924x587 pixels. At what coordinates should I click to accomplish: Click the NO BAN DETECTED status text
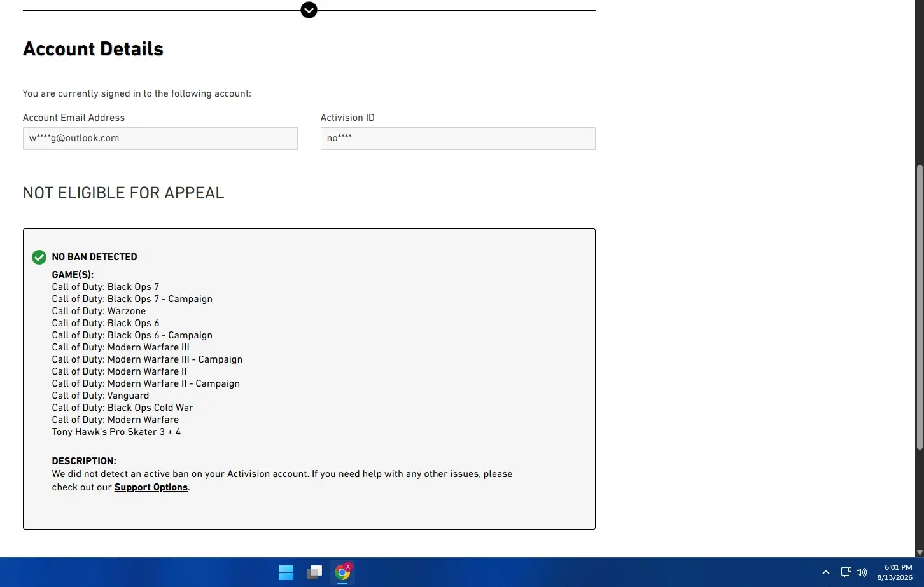coord(94,257)
